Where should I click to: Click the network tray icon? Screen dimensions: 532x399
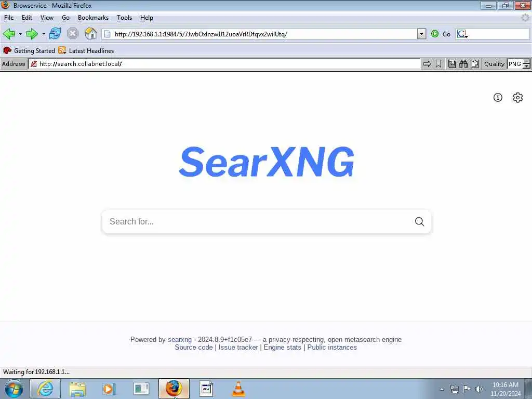[454, 389]
